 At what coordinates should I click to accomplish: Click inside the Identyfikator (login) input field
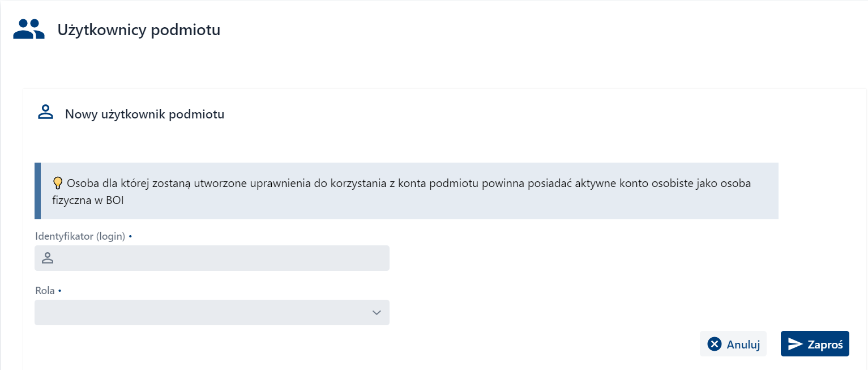click(x=212, y=258)
